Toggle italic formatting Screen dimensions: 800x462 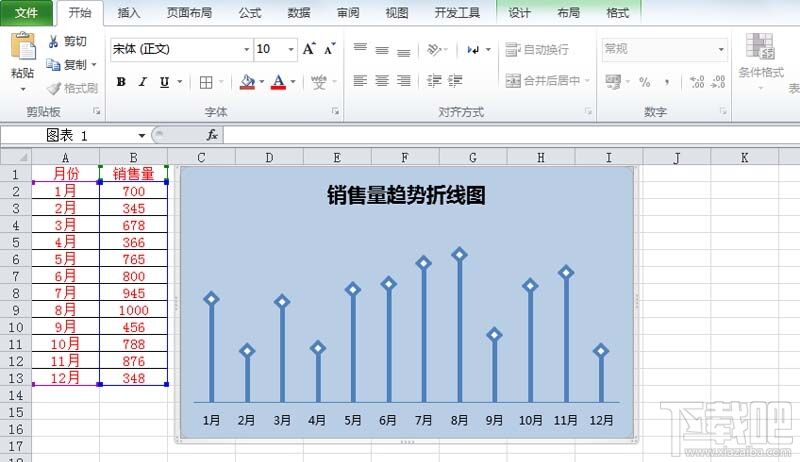click(143, 82)
